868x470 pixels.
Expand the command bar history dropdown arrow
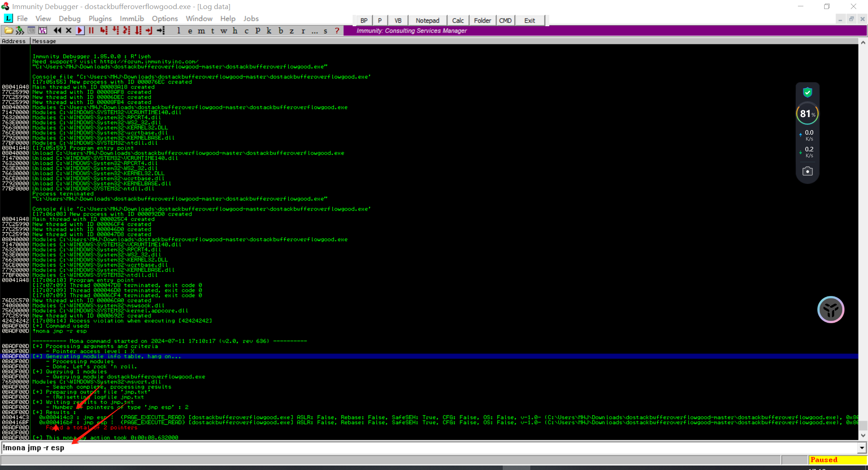click(862, 448)
